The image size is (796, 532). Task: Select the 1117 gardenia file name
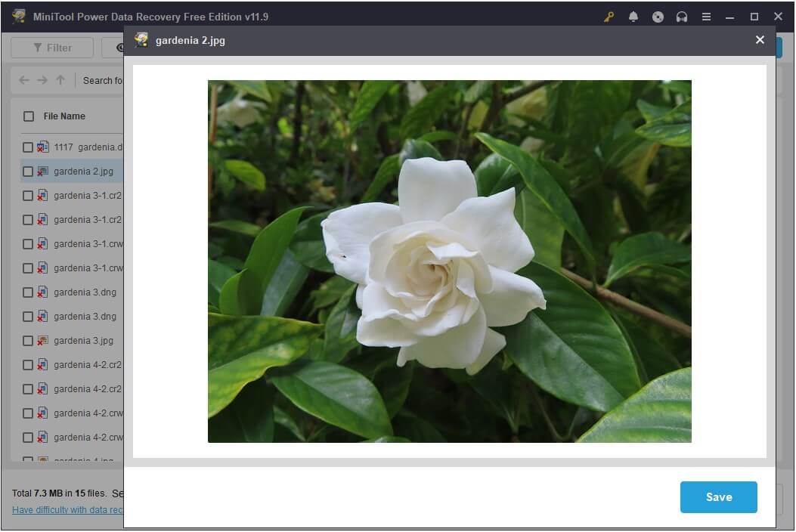click(x=88, y=147)
